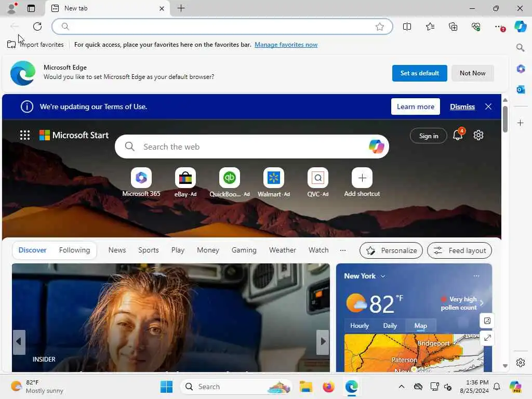Viewport: 532px width, 399px height.
Task: Switch weather card to Hourly
Action: [x=360, y=326]
